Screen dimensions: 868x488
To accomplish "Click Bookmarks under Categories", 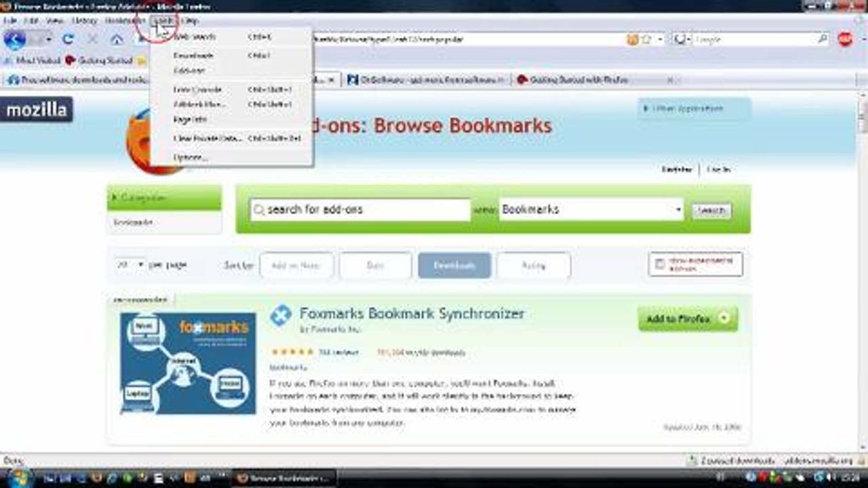I will [133, 222].
